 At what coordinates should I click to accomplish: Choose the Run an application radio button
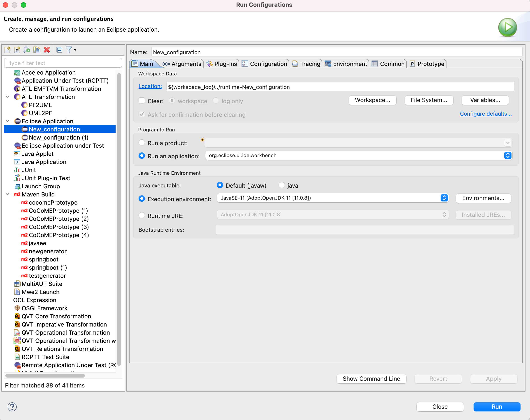click(142, 156)
